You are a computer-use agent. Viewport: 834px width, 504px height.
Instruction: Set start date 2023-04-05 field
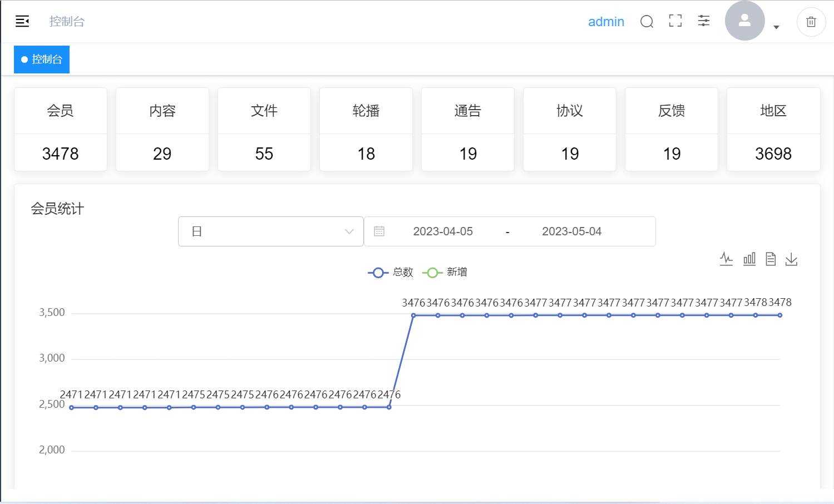click(x=443, y=231)
